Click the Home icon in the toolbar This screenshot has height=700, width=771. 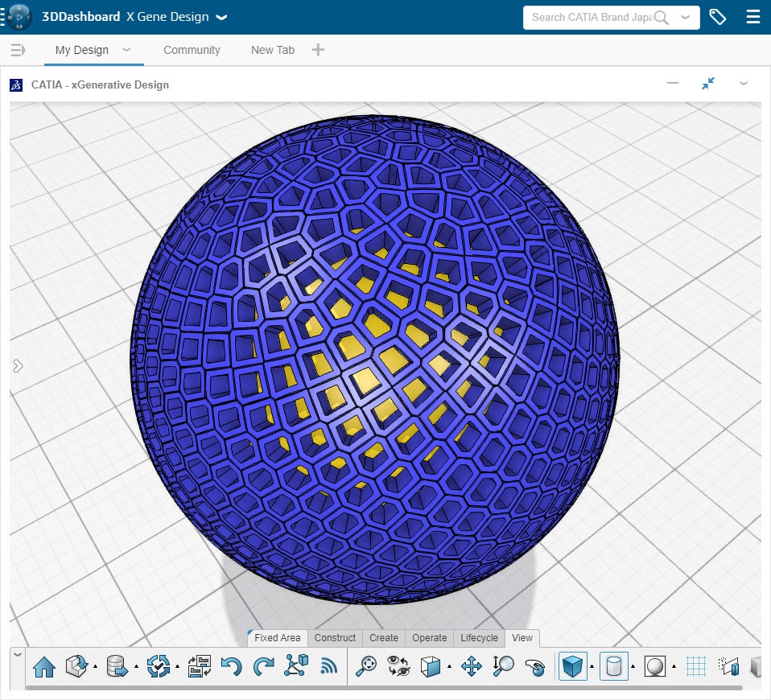[x=44, y=666]
